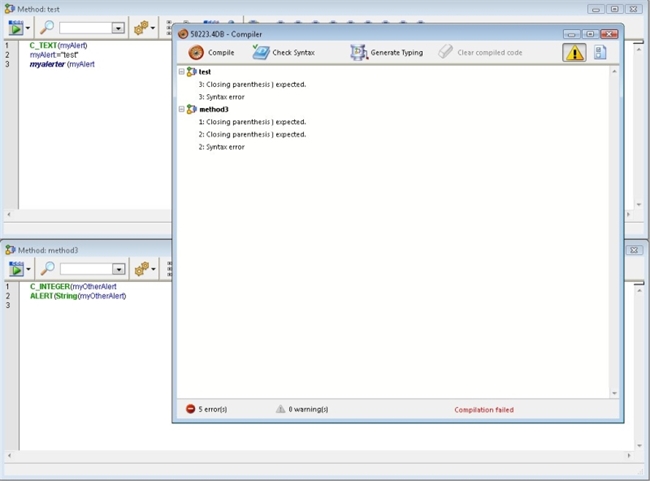Click the icon right of the warnings button
The width and height of the screenshot is (650, 481).
pos(600,53)
